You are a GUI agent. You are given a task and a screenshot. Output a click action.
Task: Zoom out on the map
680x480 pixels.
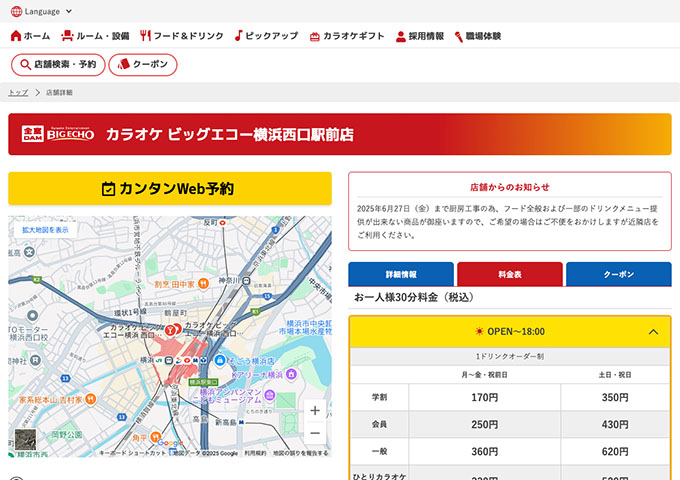pyautogui.click(x=315, y=433)
